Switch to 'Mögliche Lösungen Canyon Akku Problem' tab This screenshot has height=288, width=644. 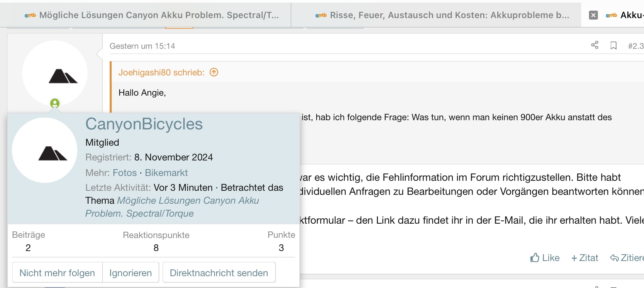click(151, 15)
